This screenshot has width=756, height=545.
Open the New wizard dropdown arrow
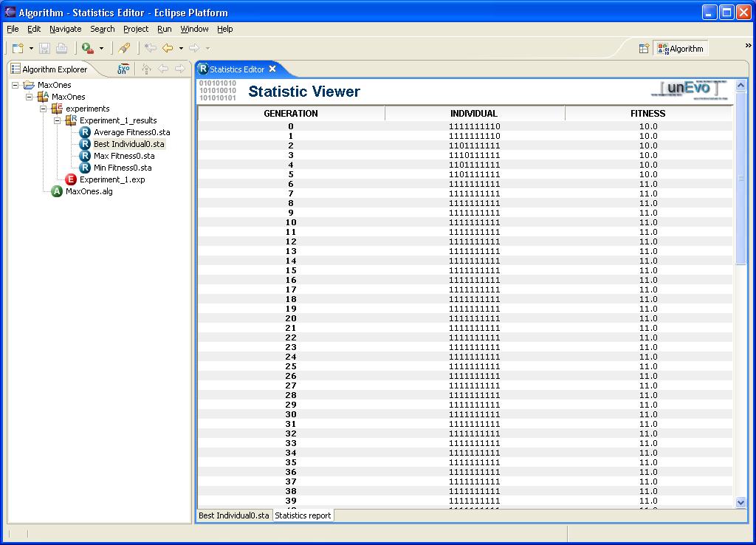point(31,48)
